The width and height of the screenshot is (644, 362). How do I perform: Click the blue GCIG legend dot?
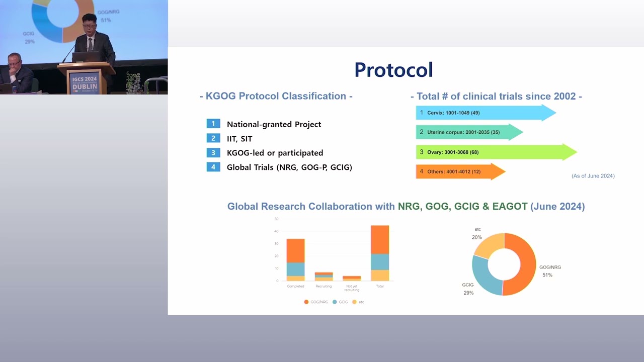click(x=335, y=302)
